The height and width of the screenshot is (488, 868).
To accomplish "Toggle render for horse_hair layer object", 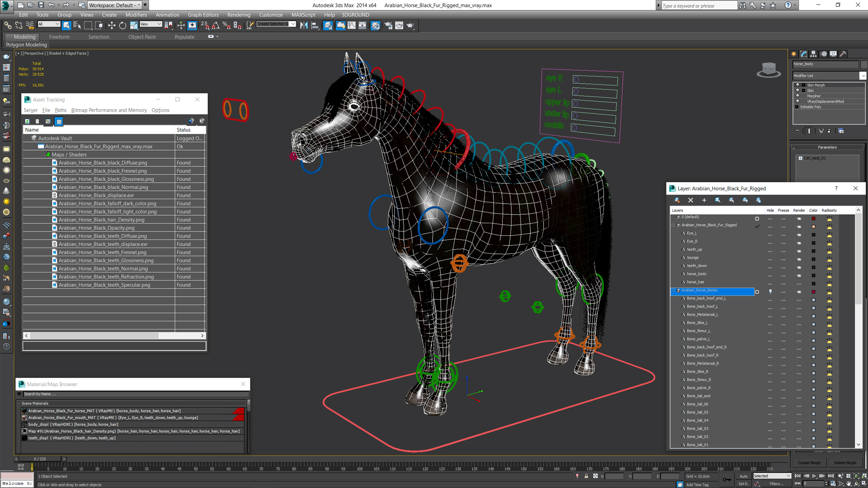I will click(x=799, y=283).
